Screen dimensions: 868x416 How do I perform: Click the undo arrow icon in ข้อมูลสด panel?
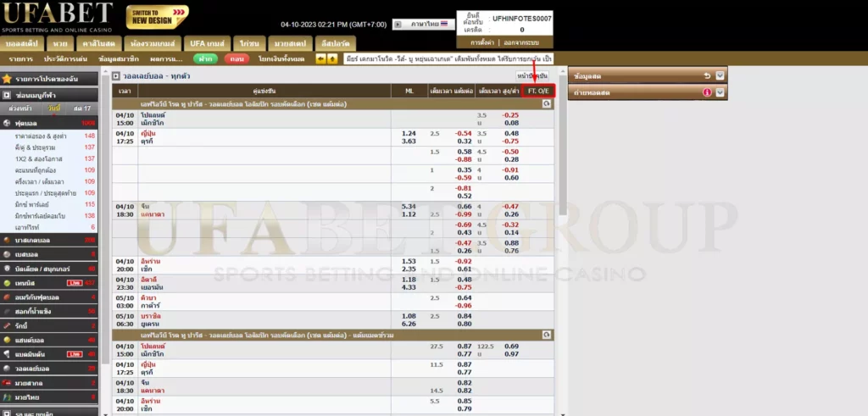708,75
